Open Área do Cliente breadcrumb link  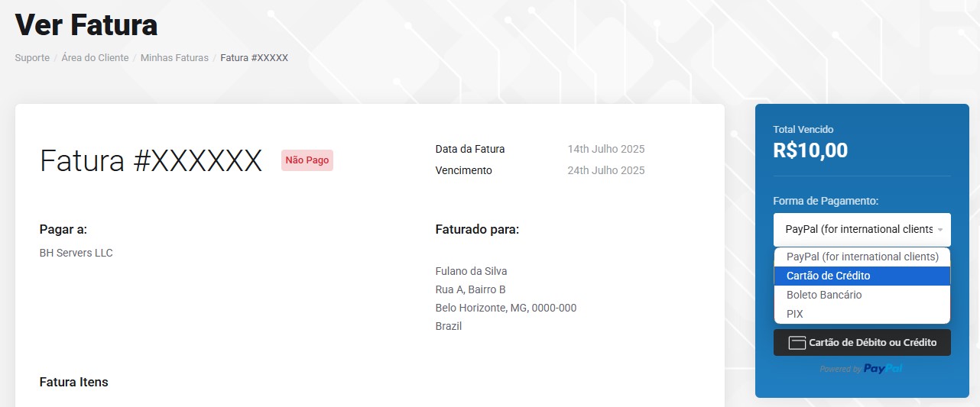tap(96, 58)
